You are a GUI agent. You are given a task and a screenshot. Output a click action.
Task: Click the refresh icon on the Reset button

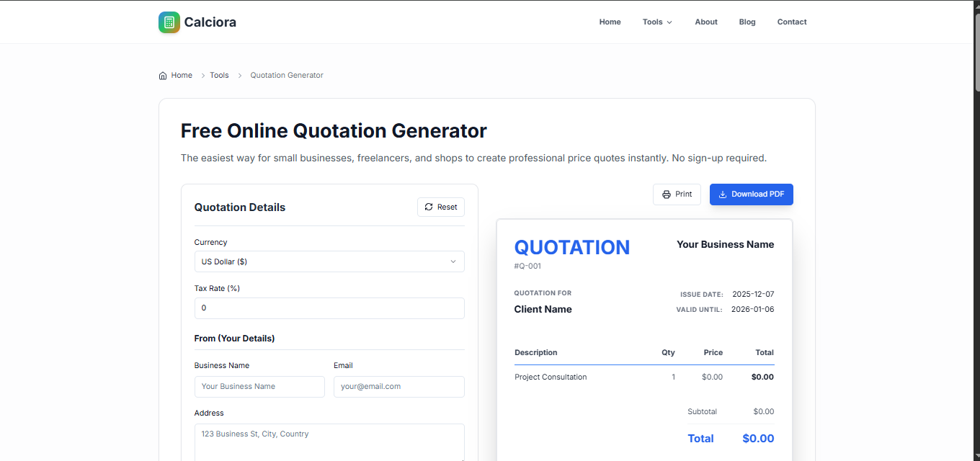click(428, 207)
